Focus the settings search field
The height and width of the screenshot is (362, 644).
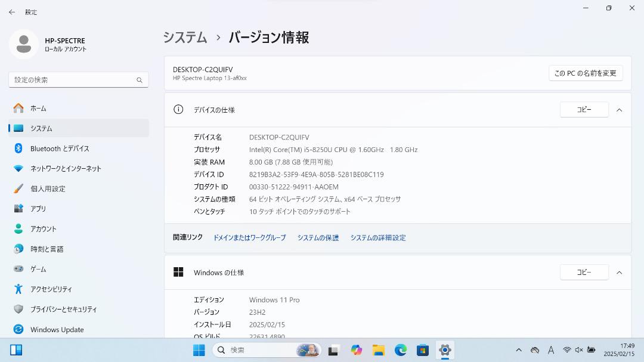point(79,80)
